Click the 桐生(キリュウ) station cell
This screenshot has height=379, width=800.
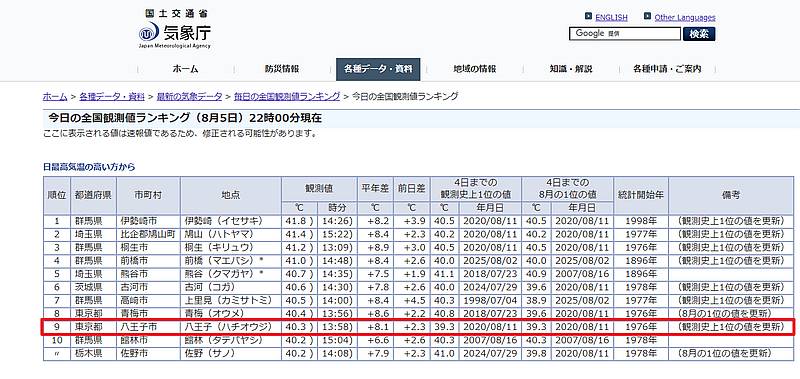pos(231,247)
